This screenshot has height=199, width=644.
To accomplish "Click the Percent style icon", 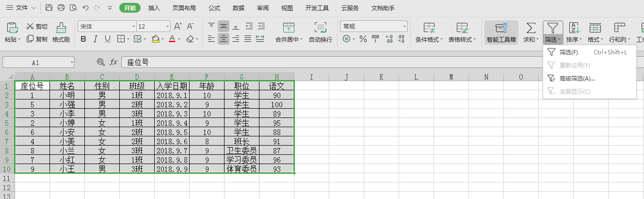I will coord(363,39).
